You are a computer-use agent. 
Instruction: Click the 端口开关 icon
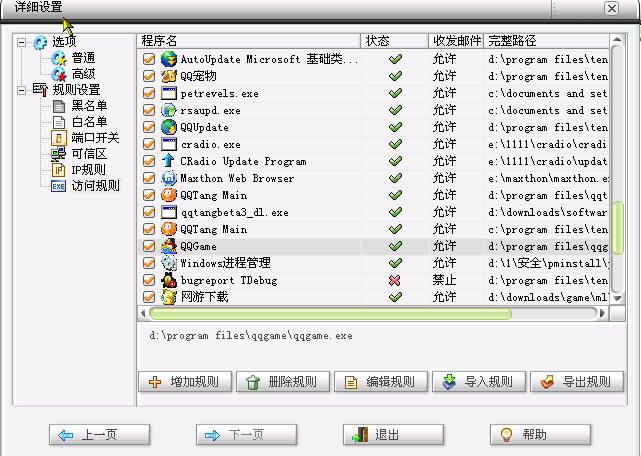click(58, 138)
